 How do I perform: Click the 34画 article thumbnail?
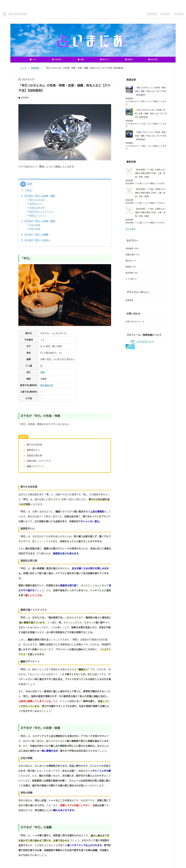tap(129, 211)
